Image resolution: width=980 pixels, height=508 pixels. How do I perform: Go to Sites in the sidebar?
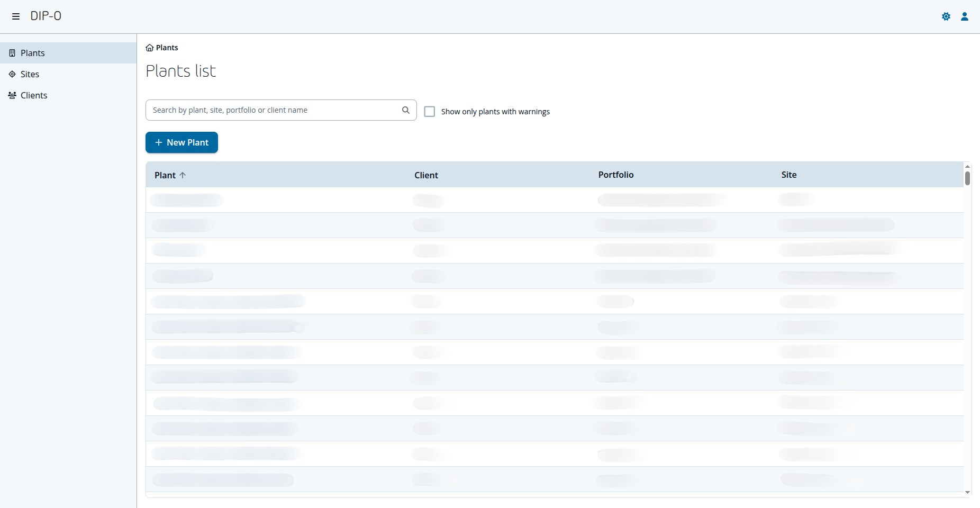(30, 74)
